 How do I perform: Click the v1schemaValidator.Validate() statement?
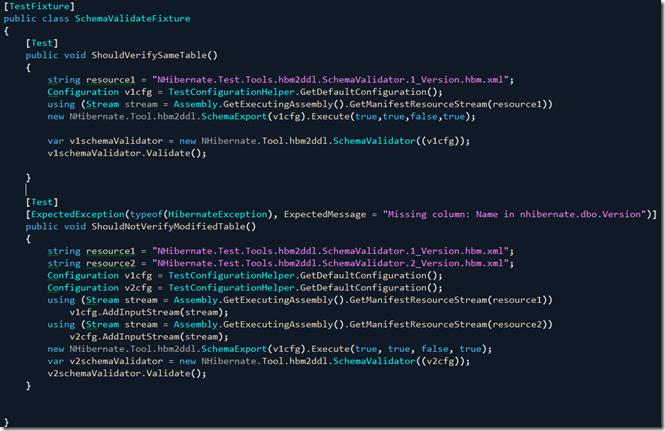[127, 153]
